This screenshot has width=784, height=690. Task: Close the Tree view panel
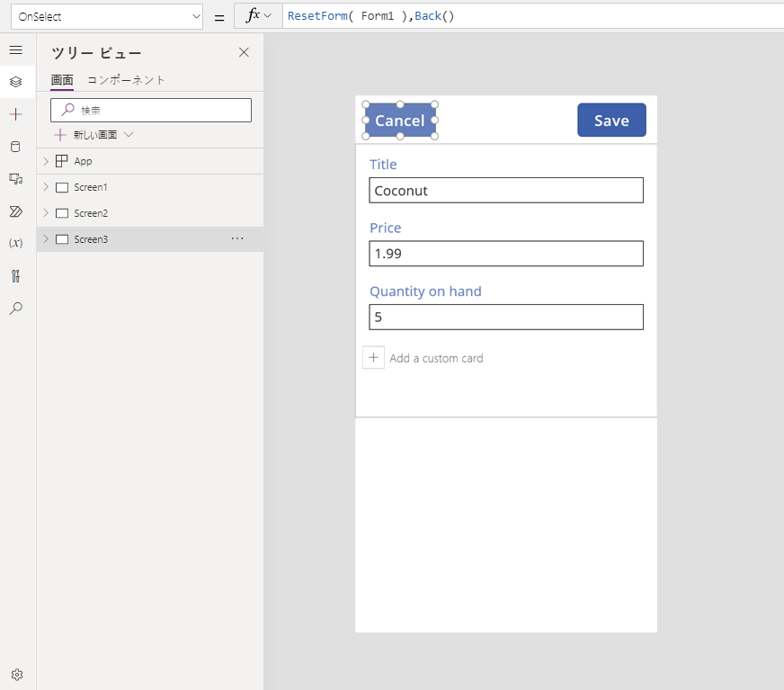click(x=244, y=52)
